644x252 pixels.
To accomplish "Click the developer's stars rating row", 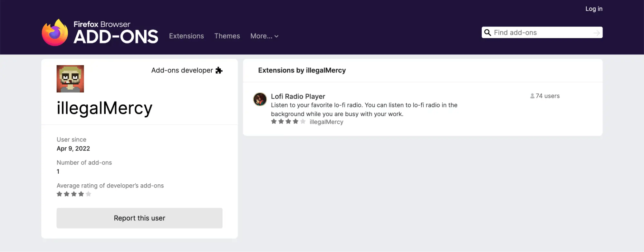I will tap(73, 194).
